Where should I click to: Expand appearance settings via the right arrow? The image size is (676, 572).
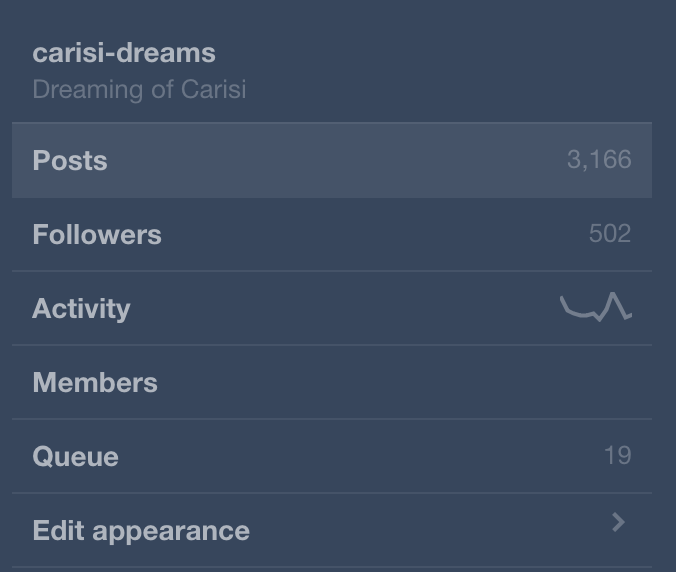click(x=618, y=522)
